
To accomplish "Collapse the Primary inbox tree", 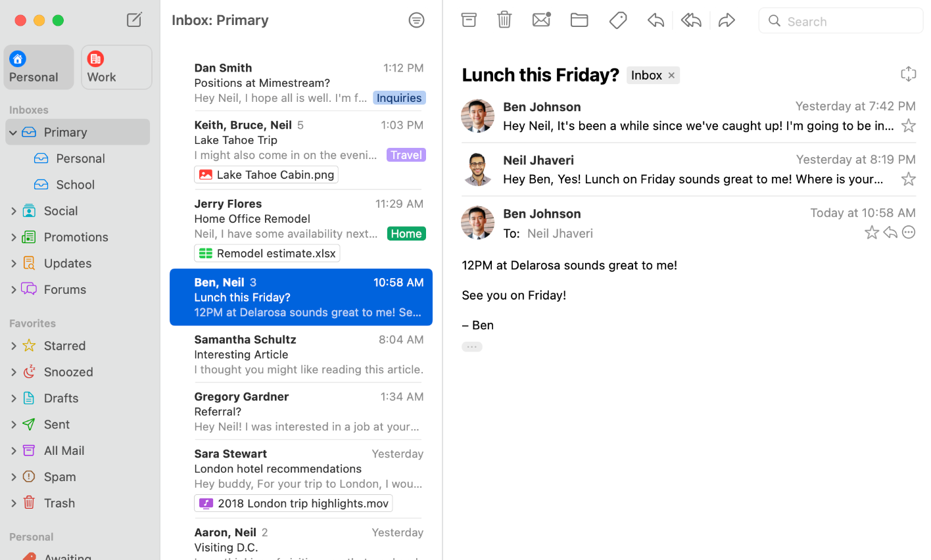I will point(13,133).
